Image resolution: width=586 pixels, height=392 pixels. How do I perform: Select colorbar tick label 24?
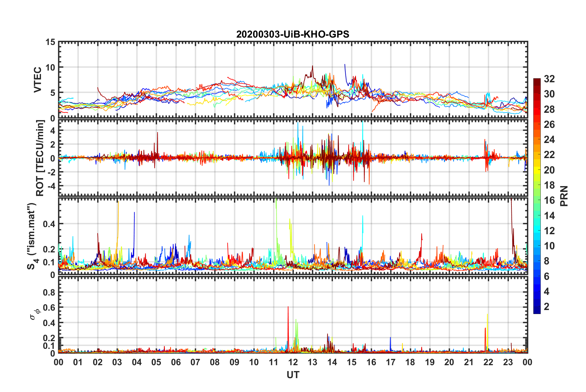click(549, 140)
